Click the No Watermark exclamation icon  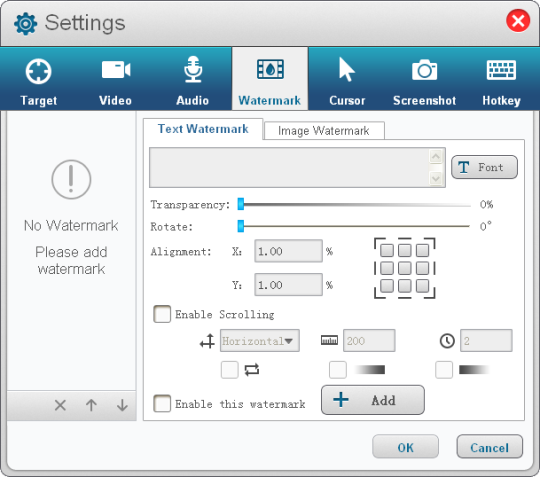(x=71, y=179)
